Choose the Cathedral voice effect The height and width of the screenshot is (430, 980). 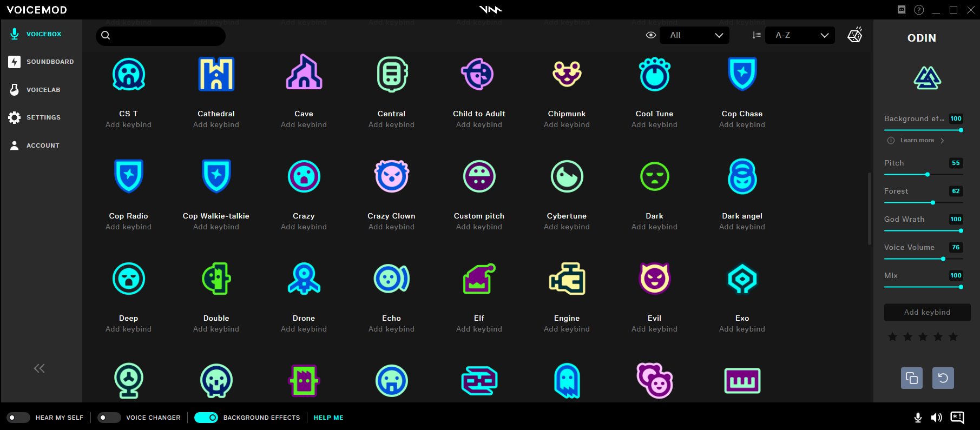pyautogui.click(x=216, y=74)
